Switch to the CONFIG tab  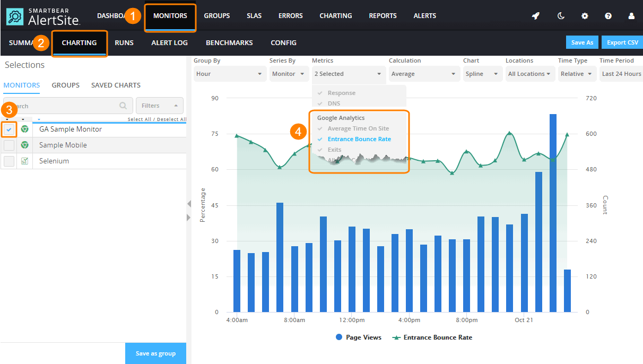pyautogui.click(x=284, y=43)
